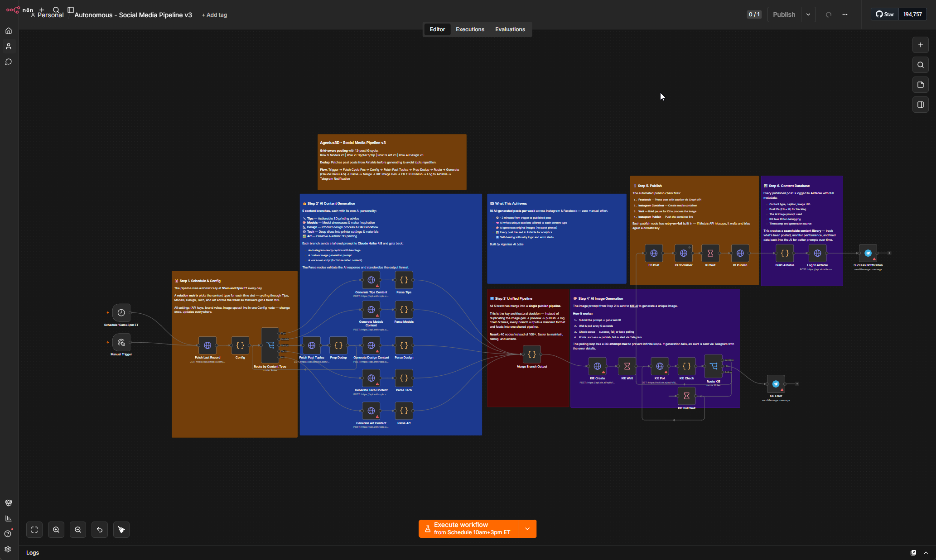Select the Parse Design node
Image resolution: width=936 pixels, height=560 pixels.
click(x=404, y=345)
